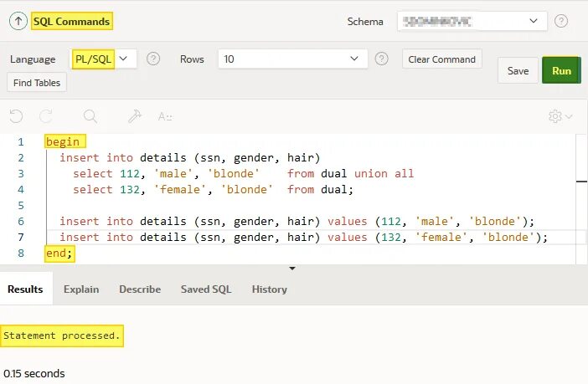Click 'union all' text on line 3
This screenshot has height=384, width=588.
pos(384,173)
